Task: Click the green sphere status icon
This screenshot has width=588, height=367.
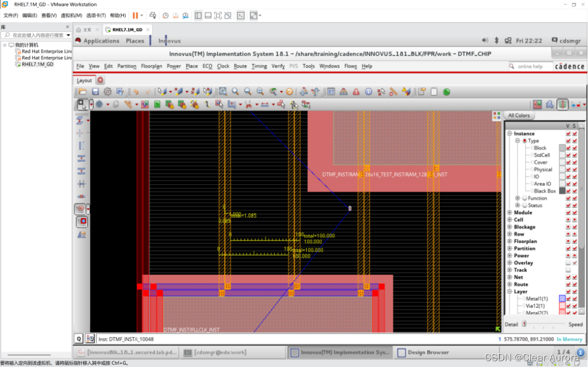Action: click(x=447, y=92)
